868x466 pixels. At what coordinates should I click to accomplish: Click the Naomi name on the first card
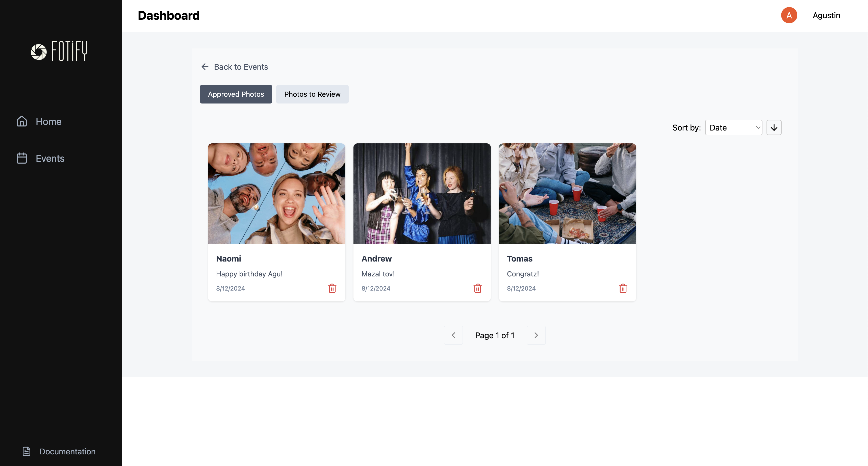228,258
